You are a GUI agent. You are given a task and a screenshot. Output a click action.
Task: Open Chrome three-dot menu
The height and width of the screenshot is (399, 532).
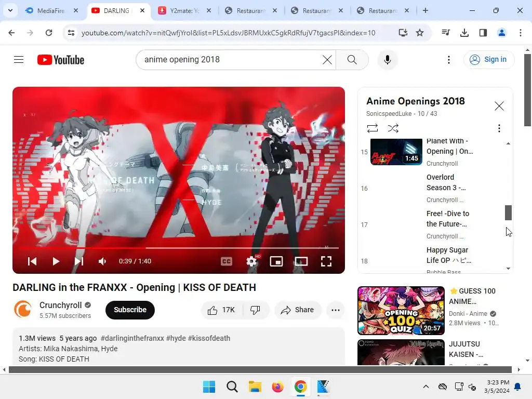pos(520,33)
